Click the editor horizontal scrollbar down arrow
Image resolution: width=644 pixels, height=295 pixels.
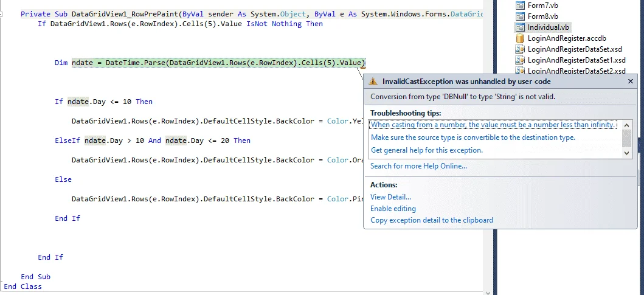click(x=488, y=293)
